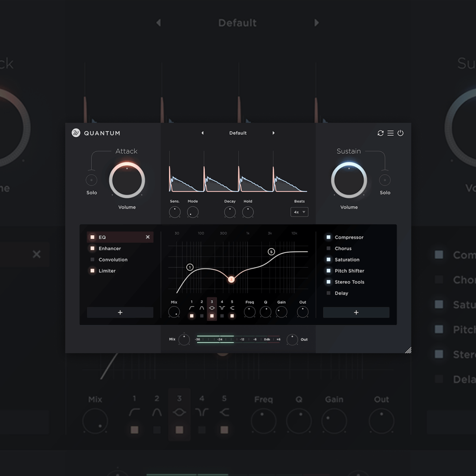Select EQ band 2 bell shape icon

202,308
